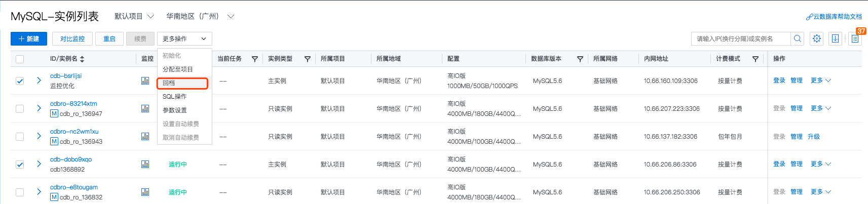The image size is (868, 204).
Task: Click the 运行中 status of cdb-dobo9xqo
Action: point(178,165)
